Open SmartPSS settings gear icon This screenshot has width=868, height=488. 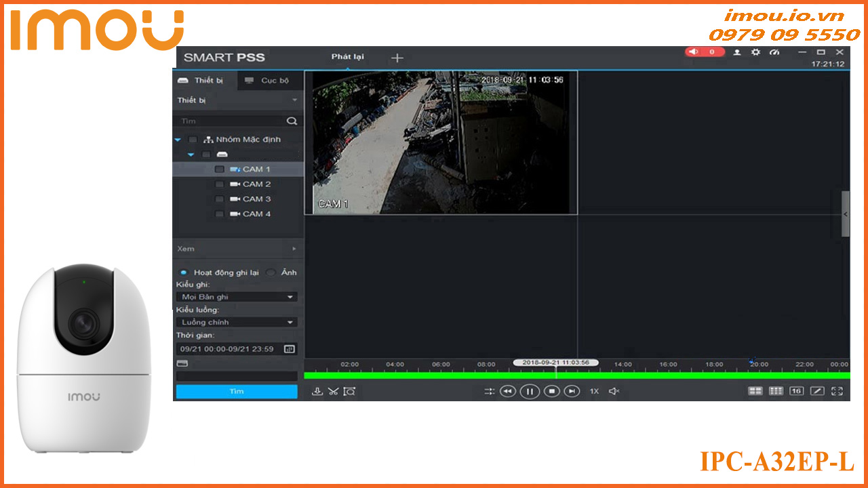(755, 52)
